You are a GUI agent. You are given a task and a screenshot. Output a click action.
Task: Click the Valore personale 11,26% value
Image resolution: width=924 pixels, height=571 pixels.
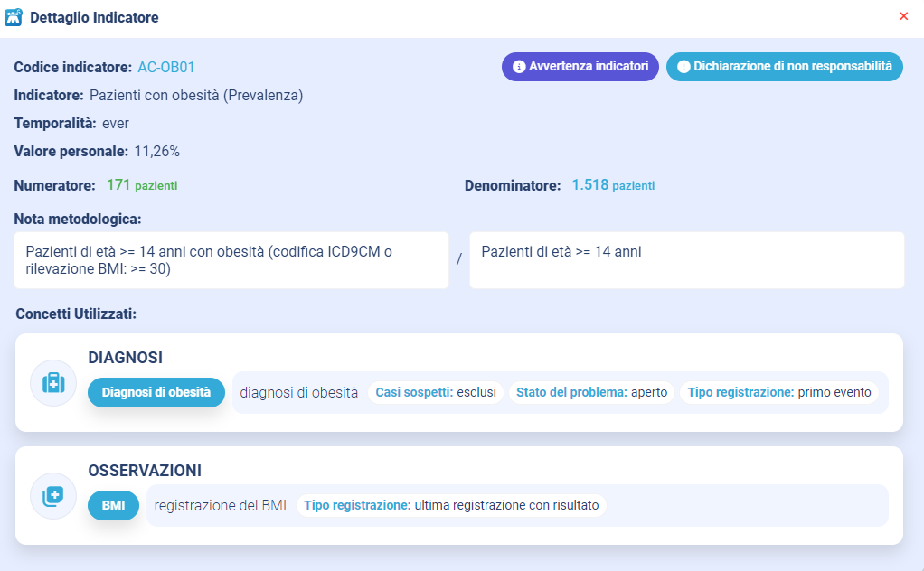157,151
